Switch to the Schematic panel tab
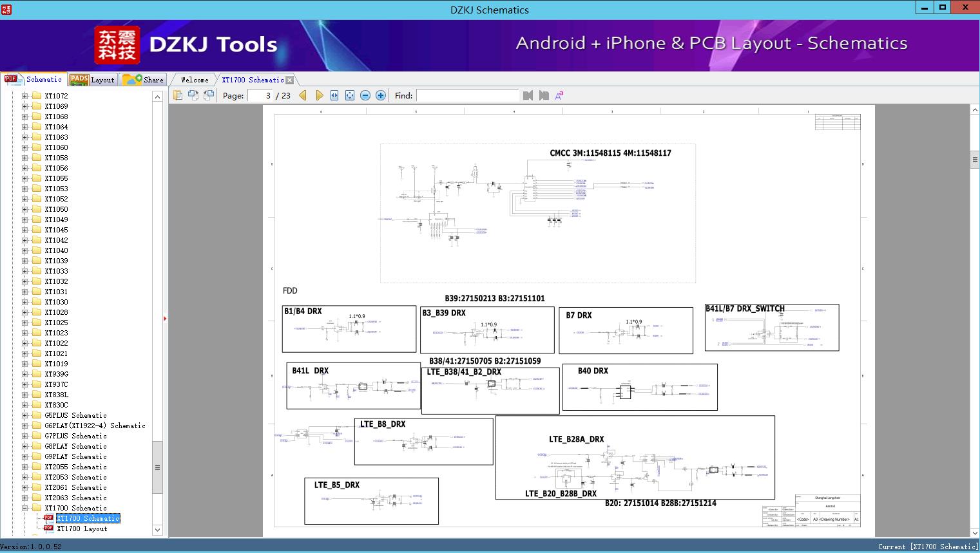This screenshot has width=980, height=553. (x=34, y=79)
